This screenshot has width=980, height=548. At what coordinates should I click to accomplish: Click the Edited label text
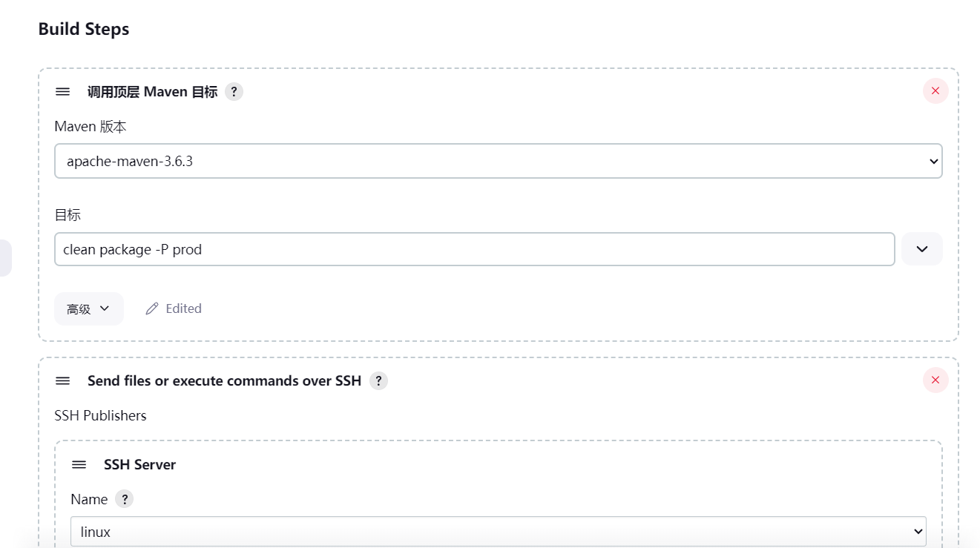[183, 308]
